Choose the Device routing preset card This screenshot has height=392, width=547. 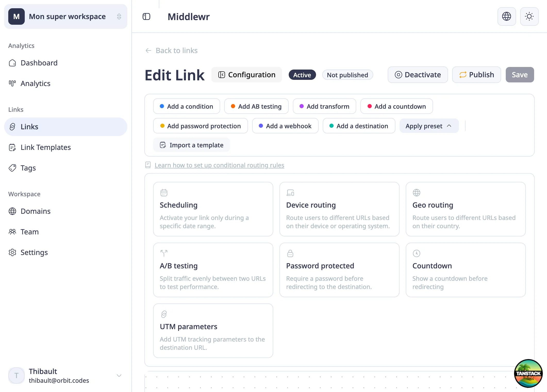pos(339,209)
